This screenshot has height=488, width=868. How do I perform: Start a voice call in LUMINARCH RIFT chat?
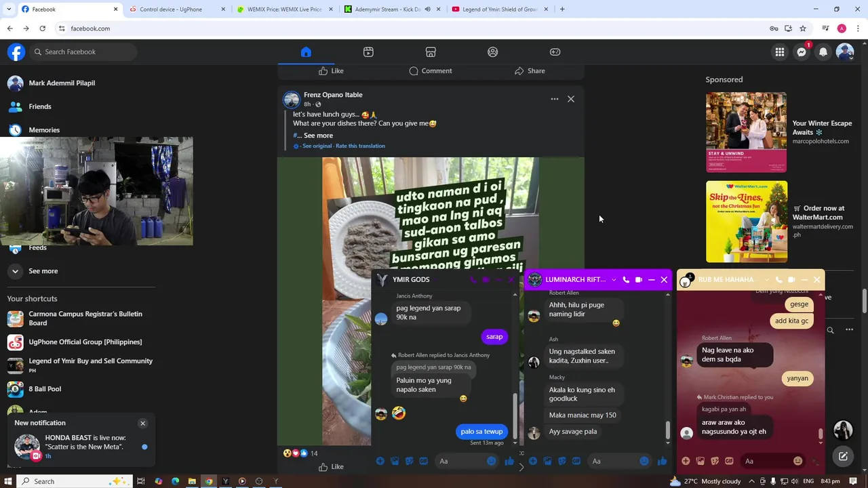(626, 280)
